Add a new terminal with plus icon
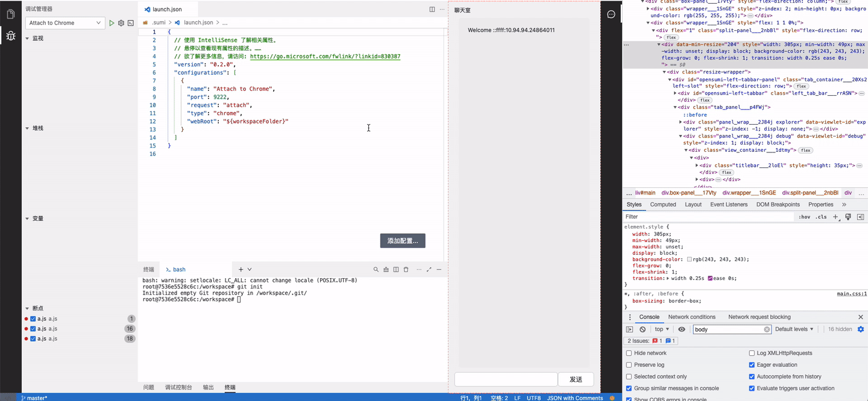This screenshot has width=868, height=401. (241, 269)
